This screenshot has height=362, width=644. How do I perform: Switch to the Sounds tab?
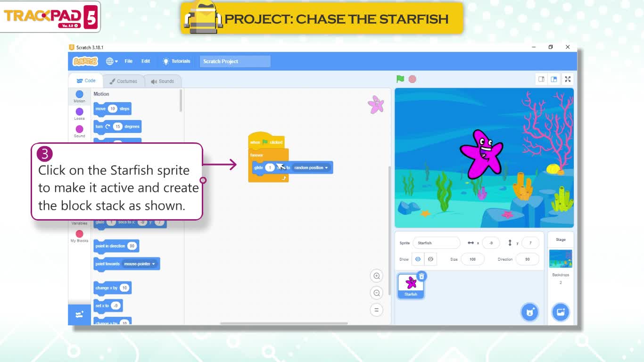(163, 81)
